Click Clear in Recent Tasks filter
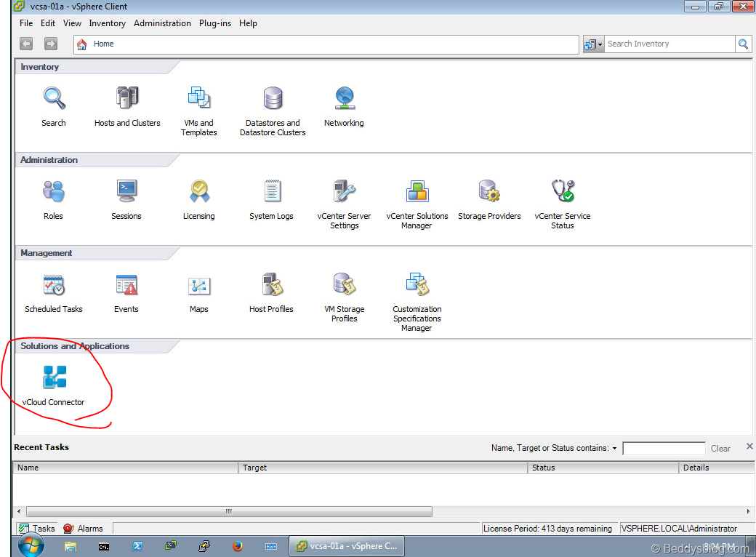 pos(720,449)
